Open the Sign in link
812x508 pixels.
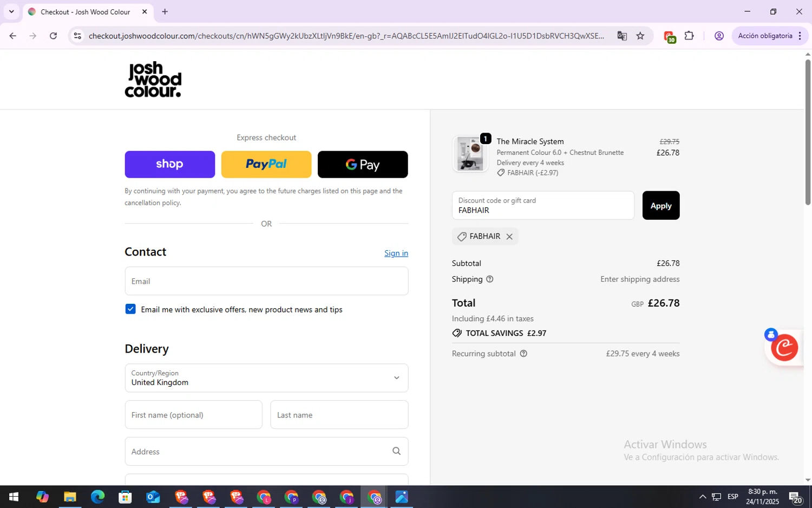point(396,253)
